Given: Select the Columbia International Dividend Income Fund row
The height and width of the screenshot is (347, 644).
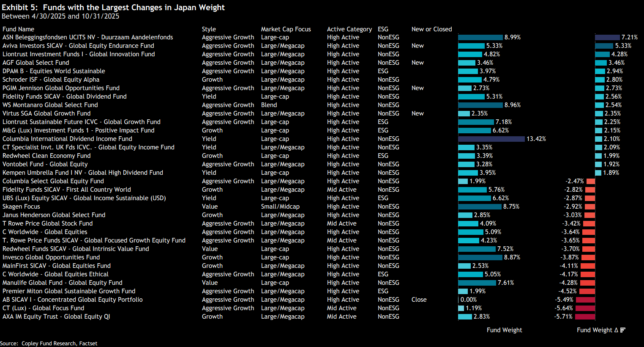Looking at the screenshot, I should [x=67, y=139].
